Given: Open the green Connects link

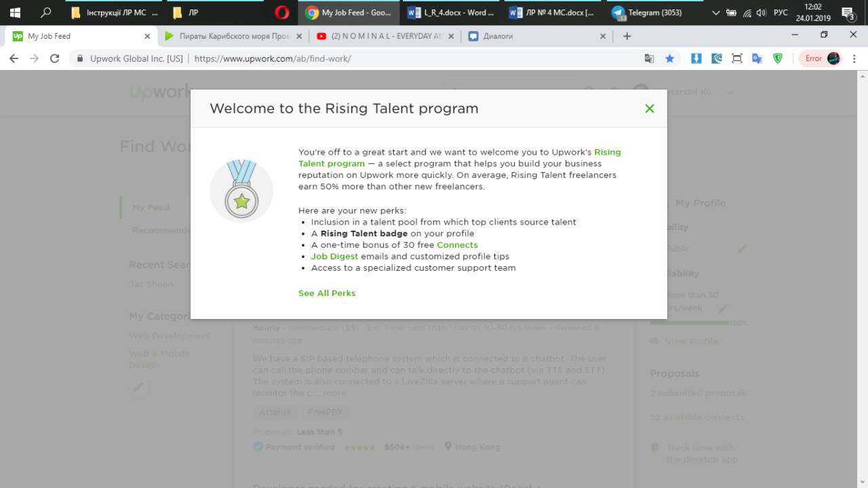Looking at the screenshot, I should [457, 245].
